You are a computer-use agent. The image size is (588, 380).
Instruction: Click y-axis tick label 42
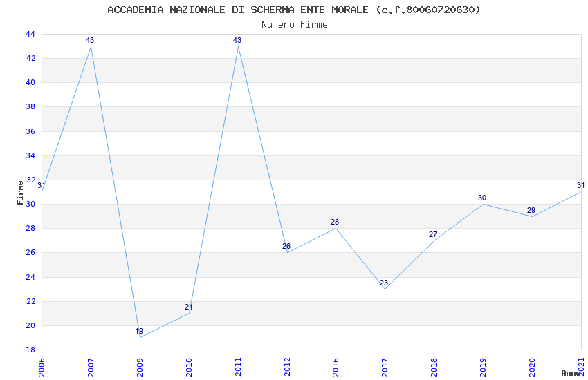click(30, 58)
